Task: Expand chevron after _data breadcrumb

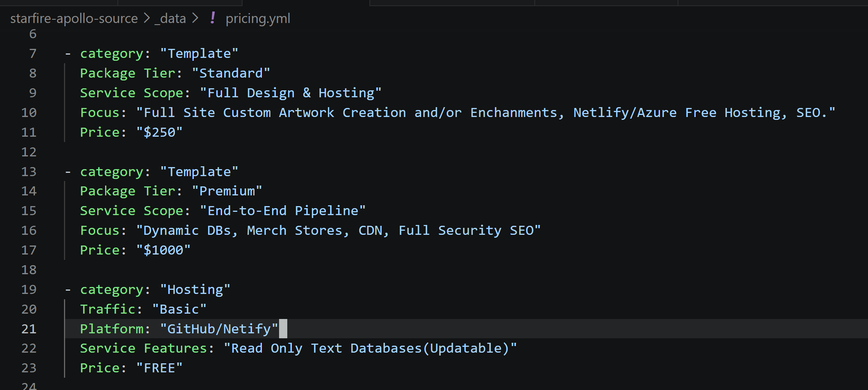Action: click(x=195, y=18)
